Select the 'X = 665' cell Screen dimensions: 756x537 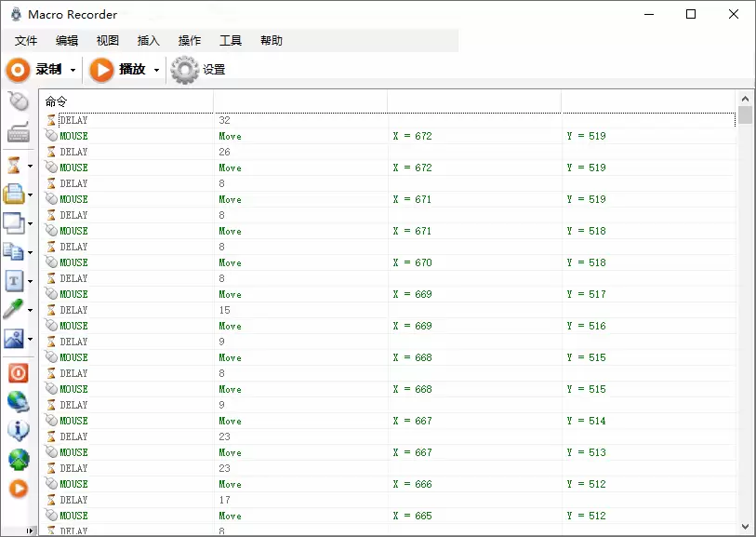tap(412, 516)
